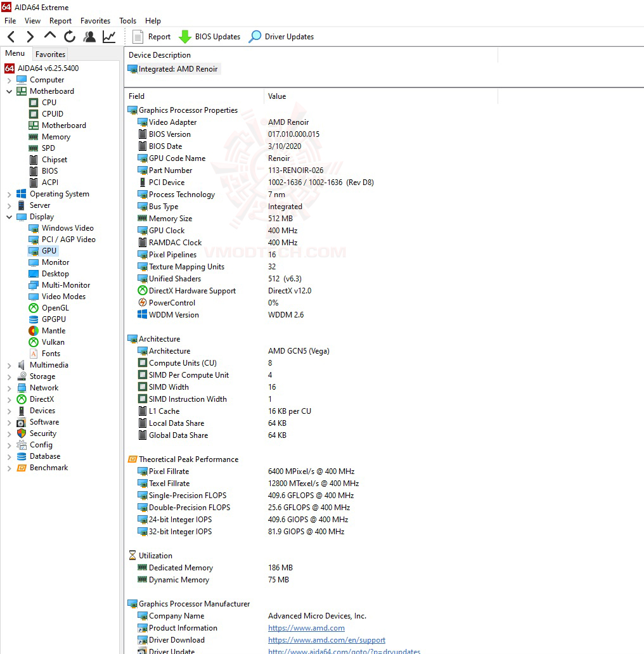This screenshot has width=644, height=654.
Task: Refresh the page with the Refresh icon
Action: (70, 37)
